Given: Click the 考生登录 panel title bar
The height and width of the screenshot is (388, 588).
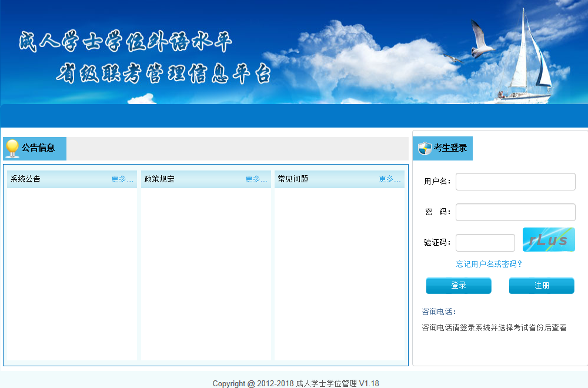Looking at the screenshot, I should point(444,148).
